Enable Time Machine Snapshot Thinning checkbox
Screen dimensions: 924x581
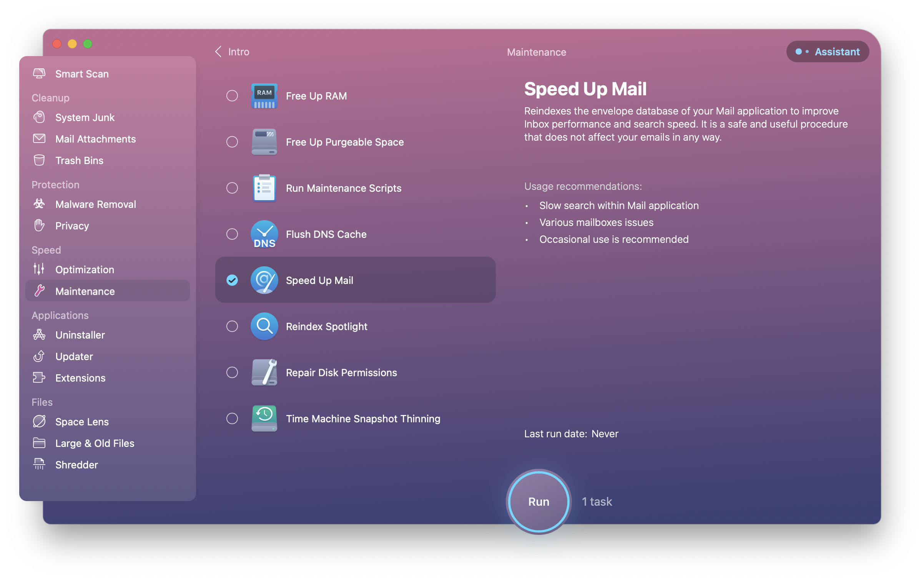tap(232, 418)
